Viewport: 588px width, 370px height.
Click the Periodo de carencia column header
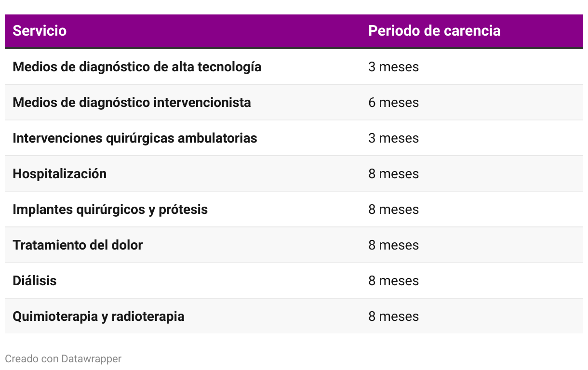[434, 31]
